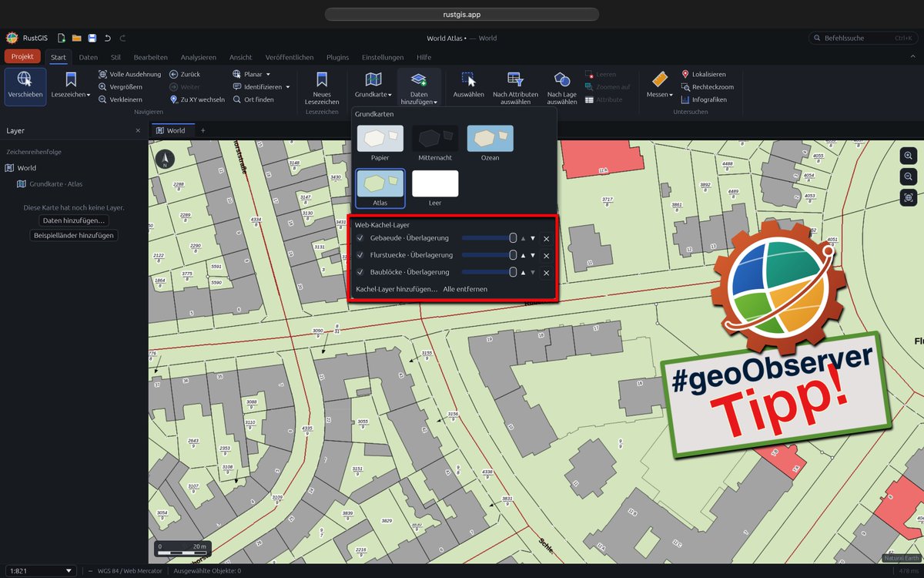
Task: Open the Ort finden search
Action: [x=253, y=99]
